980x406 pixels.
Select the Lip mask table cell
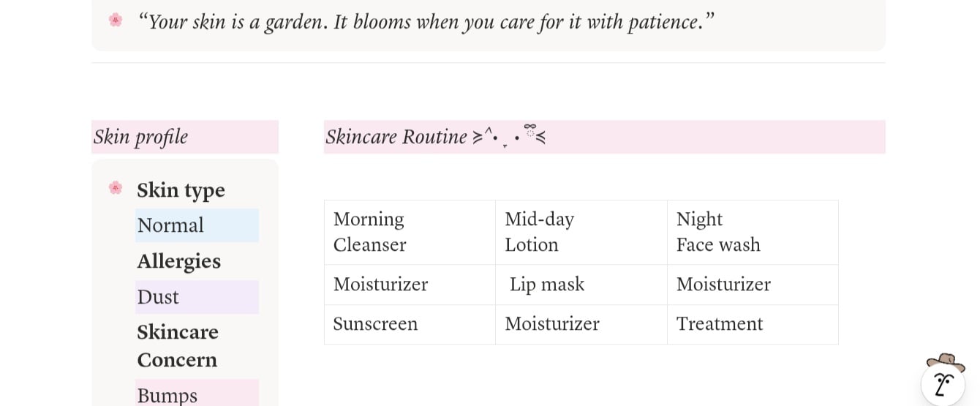[x=581, y=285]
